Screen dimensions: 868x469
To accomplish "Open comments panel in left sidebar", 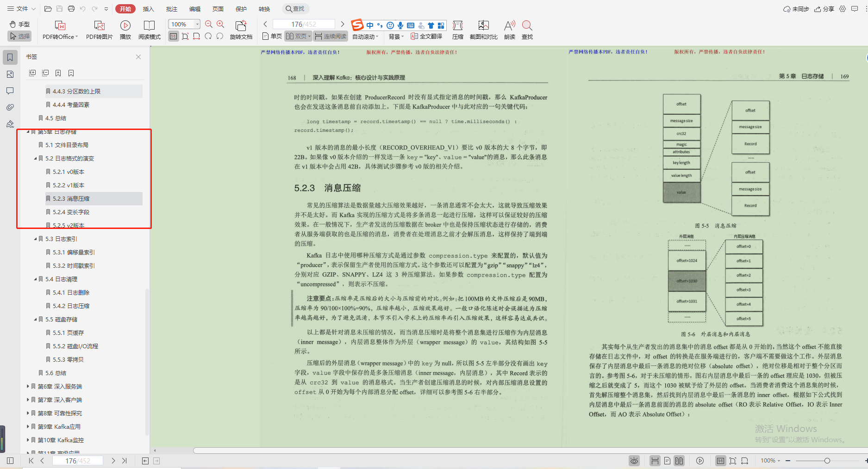I will coord(10,91).
